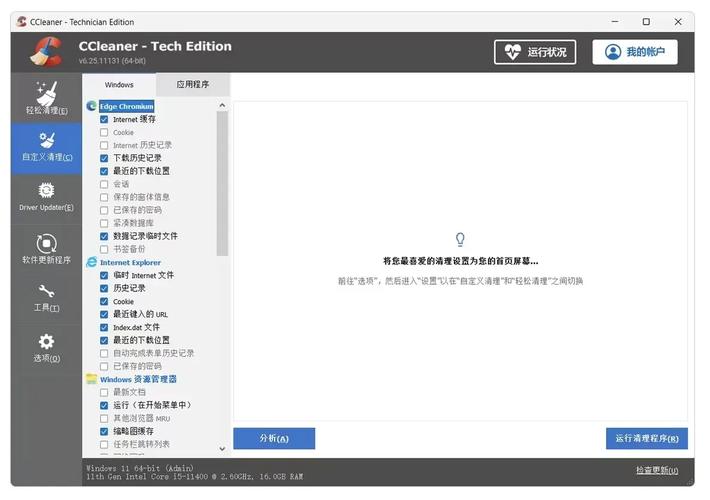Uncheck 缩略图缓存 checkbox
Image resolution: width=710 pixels, height=500 pixels.
click(104, 432)
